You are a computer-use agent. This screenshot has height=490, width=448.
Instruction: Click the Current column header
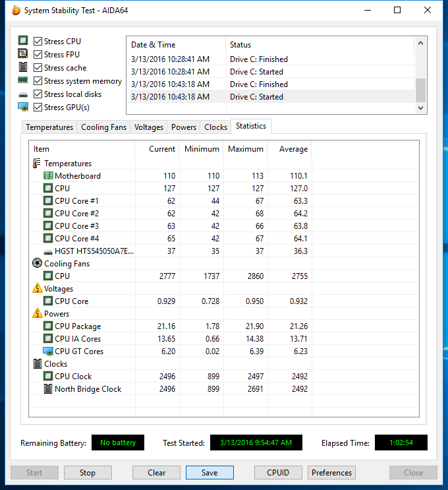157,149
